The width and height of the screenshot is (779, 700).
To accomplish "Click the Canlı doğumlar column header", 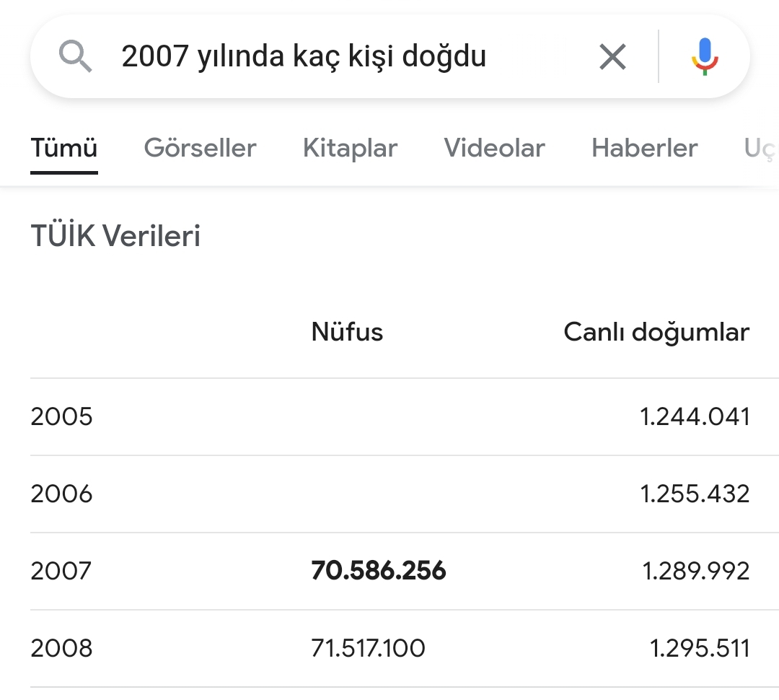I will pos(656,332).
